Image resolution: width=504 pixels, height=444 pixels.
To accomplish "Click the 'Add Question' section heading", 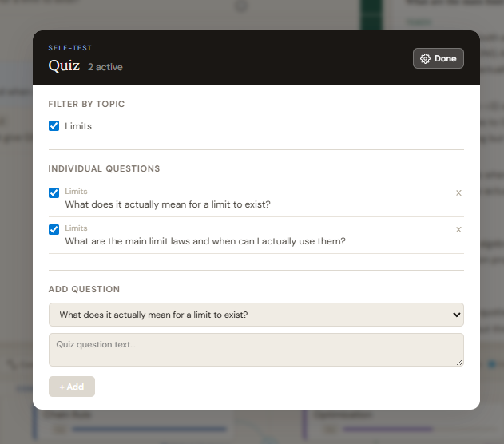I will [x=84, y=289].
